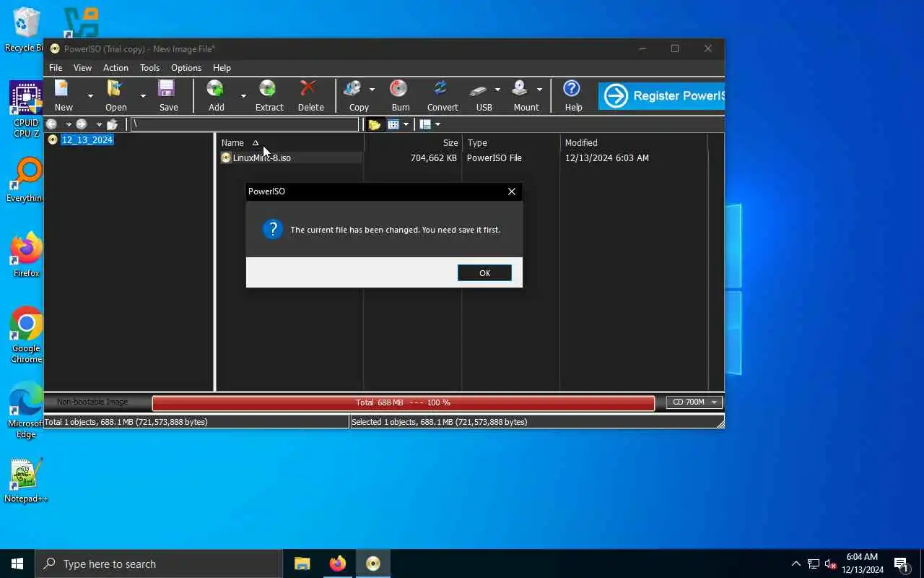Select the 12_13_2024 tree node

[87, 140]
